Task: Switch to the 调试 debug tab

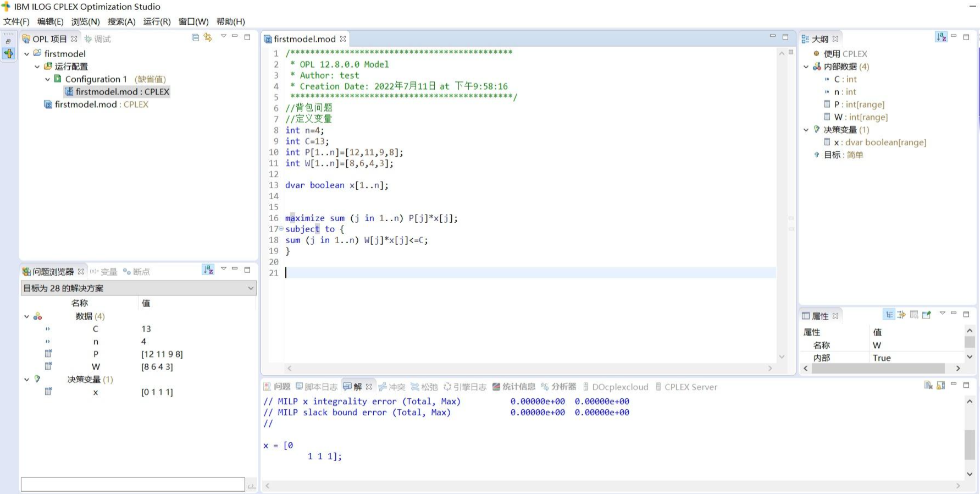Action: (97, 39)
